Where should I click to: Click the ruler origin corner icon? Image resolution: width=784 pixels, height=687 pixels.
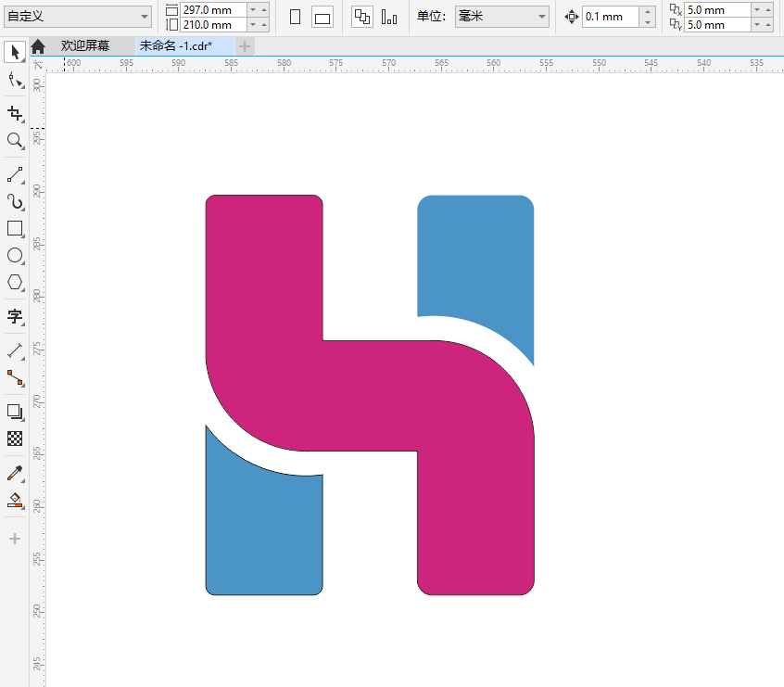pyautogui.click(x=37, y=65)
